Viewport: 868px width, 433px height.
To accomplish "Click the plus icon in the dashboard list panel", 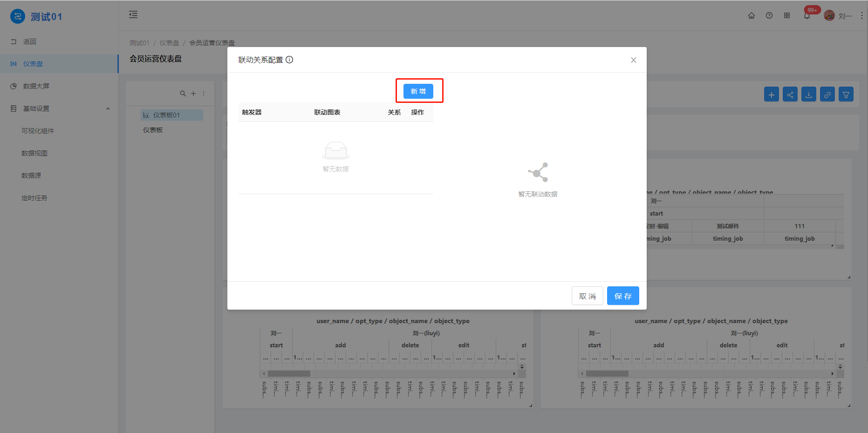I will (x=193, y=94).
